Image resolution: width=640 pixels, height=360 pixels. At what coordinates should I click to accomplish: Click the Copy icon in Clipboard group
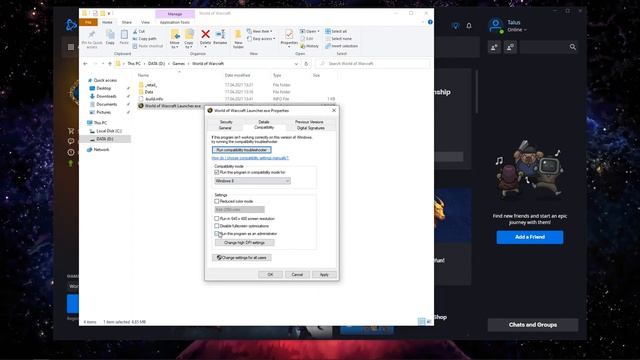point(110,35)
